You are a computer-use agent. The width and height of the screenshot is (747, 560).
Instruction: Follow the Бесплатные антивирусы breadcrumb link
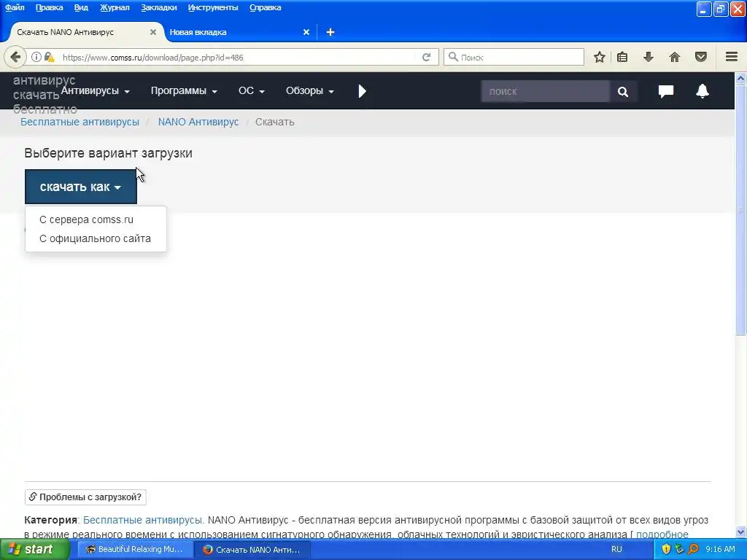point(80,122)
